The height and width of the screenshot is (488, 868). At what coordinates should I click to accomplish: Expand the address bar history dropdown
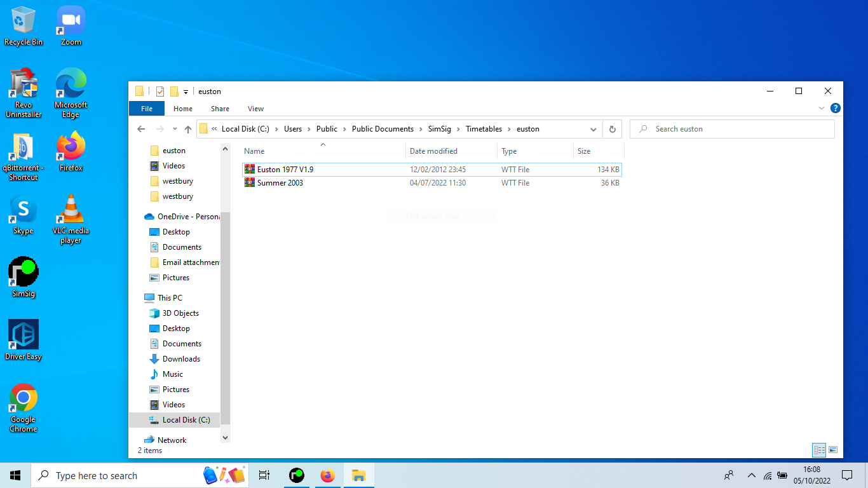coord(593,129)
